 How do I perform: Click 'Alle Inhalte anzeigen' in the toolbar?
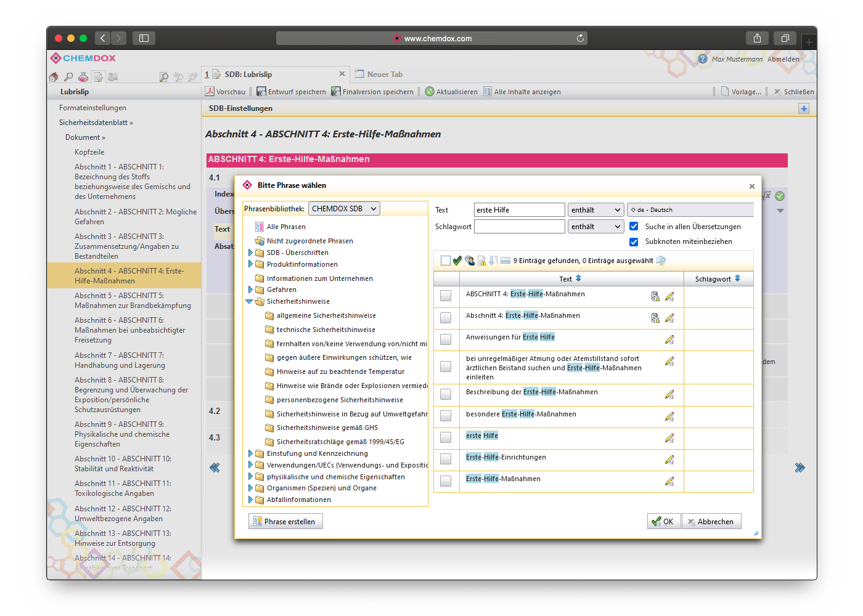coord(521,92)
